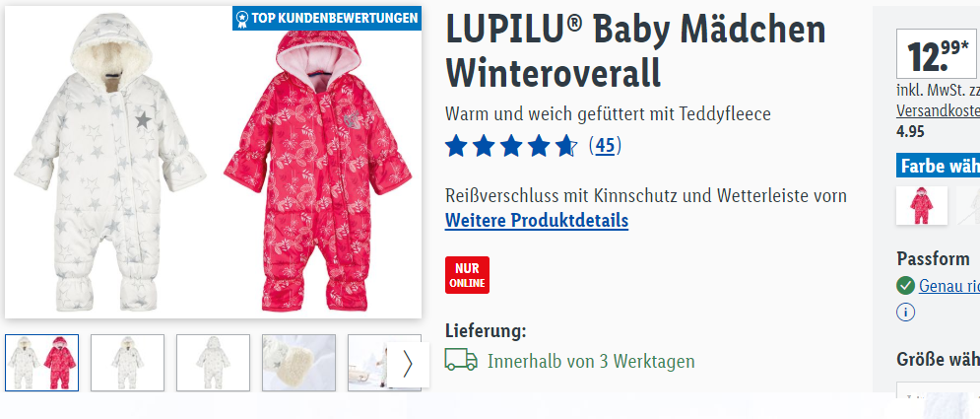Image resolution: width=980 pixels, height=419 pixels.
Task: Click the green checkmark Passform icon
Action: pos(905,286)
